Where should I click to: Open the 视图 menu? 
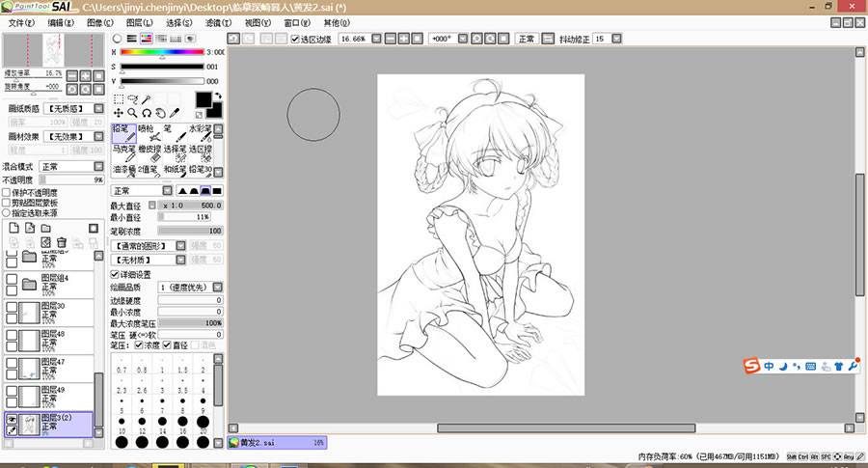(x=258, y=23)
